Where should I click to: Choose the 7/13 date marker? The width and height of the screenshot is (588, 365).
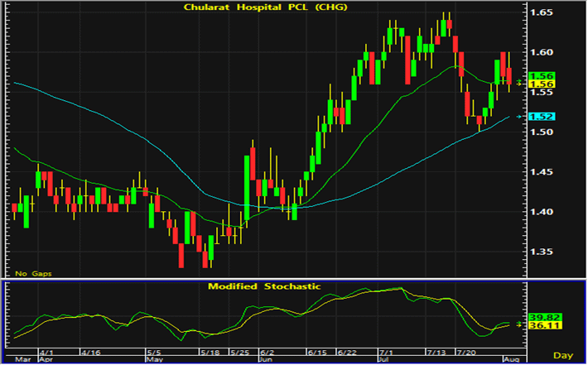436,353
